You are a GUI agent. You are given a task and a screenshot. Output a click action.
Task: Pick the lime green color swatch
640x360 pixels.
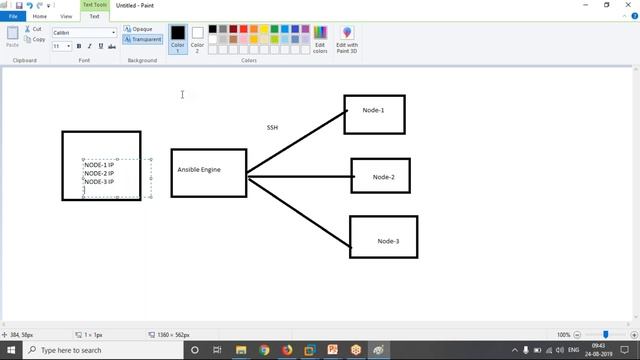click(x=275, y=39)
